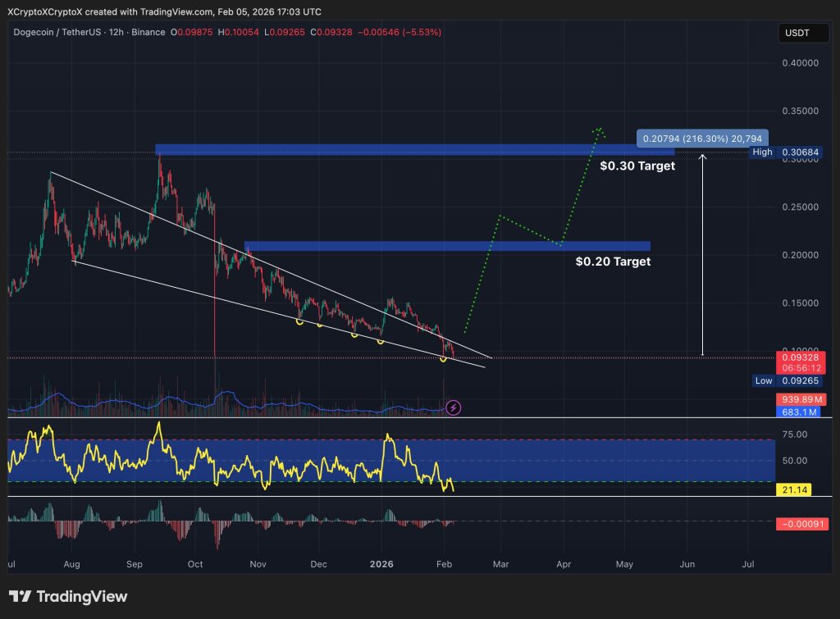Select the $0.30 Target text label
The image size is (840, 619).
tap(637, 166)
